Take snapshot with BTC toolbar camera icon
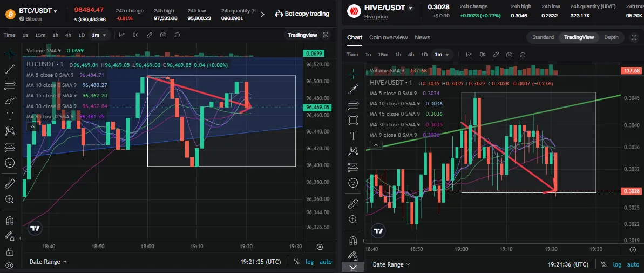This screenshot has height=273, width=644. pos(163,35)
